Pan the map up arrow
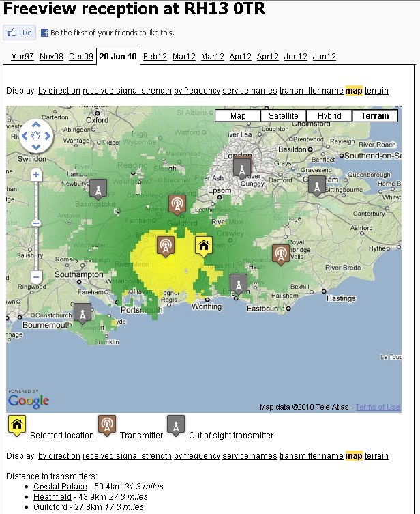 pos(36,124)
